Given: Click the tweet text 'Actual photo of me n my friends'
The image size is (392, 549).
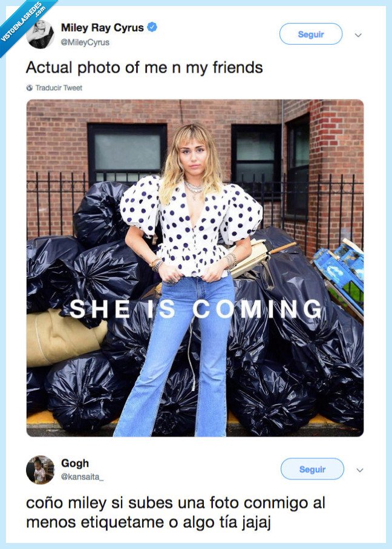Looking at the screenshot, I should pos(144,68).
